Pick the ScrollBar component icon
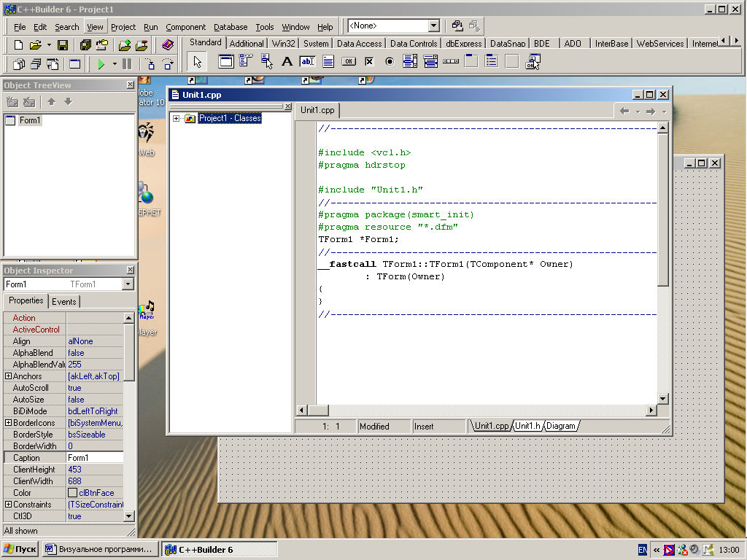Screen dimensions: 747x560 pyautogui.click(x=451, y=61)
